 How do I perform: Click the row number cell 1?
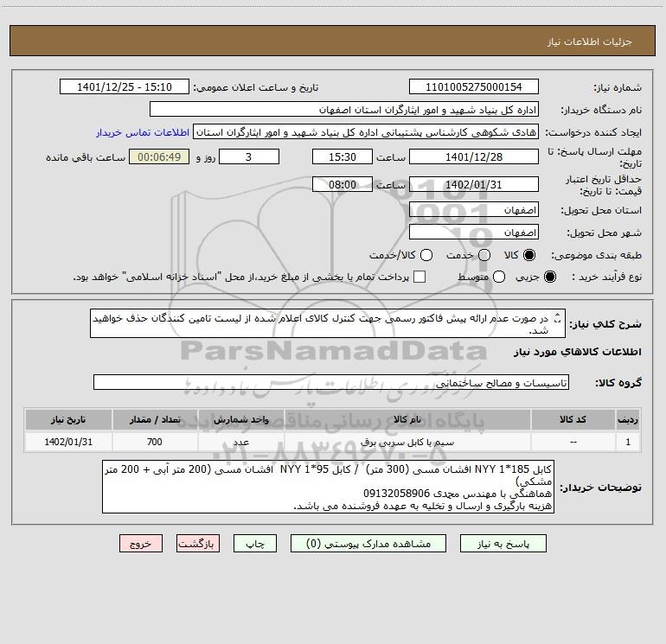[x=628, y=442]
